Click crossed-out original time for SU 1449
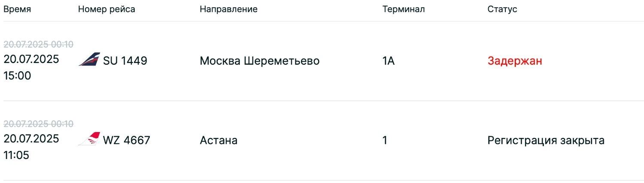 click(38, 45)
